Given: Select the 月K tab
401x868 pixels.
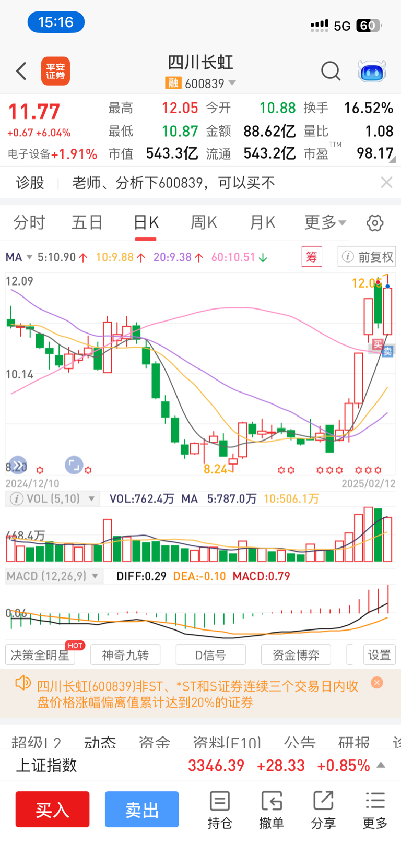Looking at the screenshot, I should point(262,223).
